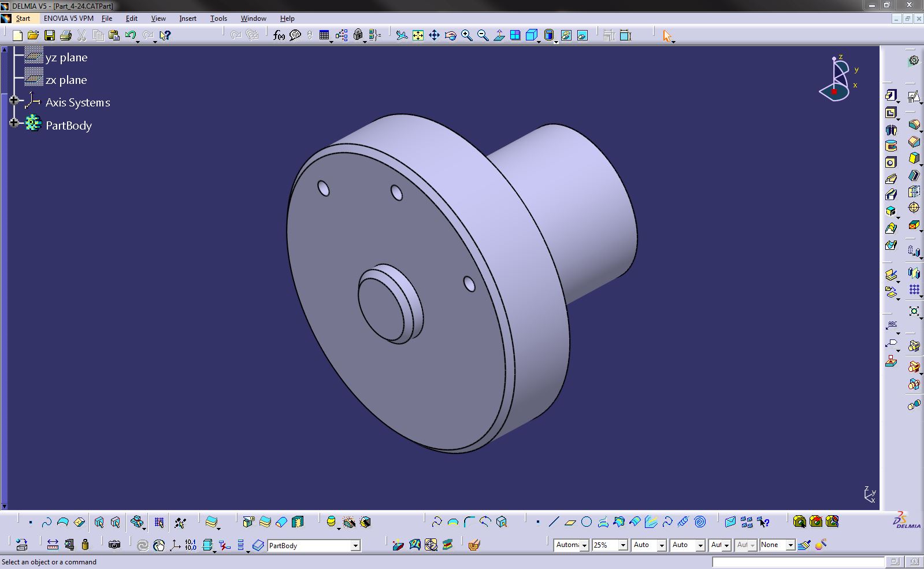Expand the PartBody tree node

[14, 123]
